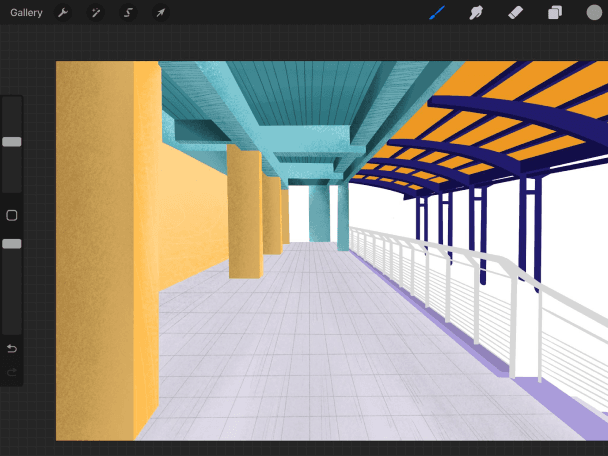Redo using the sidebar redo arrow

coord(12,373)
